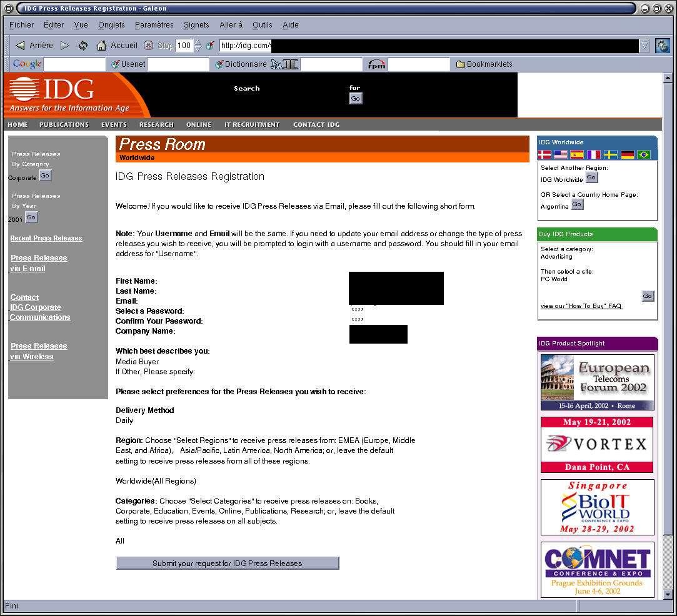677x616 pixels.
Task: Open the Vortex Dana Point banner
Action: pos(597,444)
